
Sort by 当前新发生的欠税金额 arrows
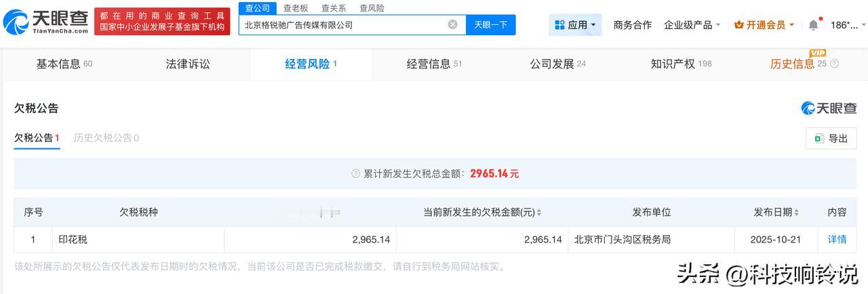click(539, 213)
